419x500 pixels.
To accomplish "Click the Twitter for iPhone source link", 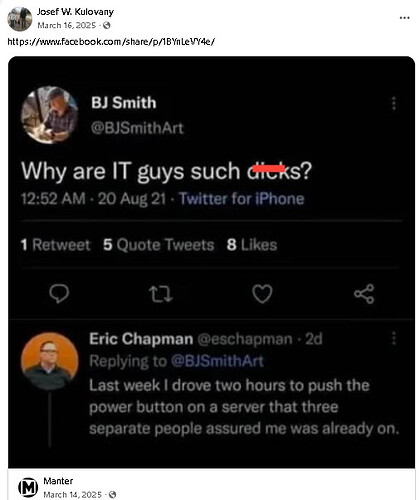I will (242, 199).
